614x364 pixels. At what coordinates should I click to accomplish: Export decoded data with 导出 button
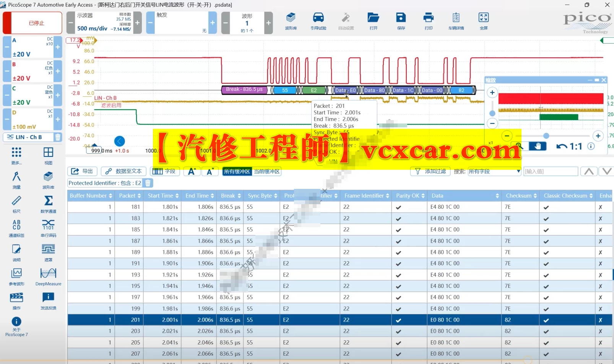[81, 171]
